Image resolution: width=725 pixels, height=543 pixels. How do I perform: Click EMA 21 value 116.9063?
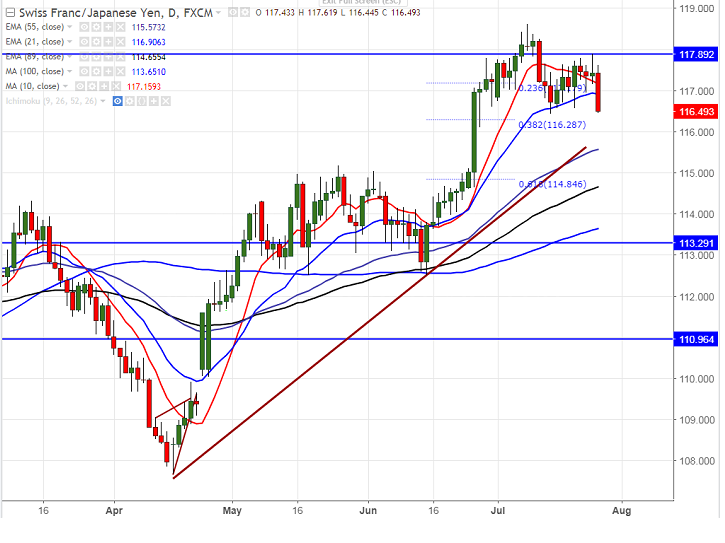(148, 42)
